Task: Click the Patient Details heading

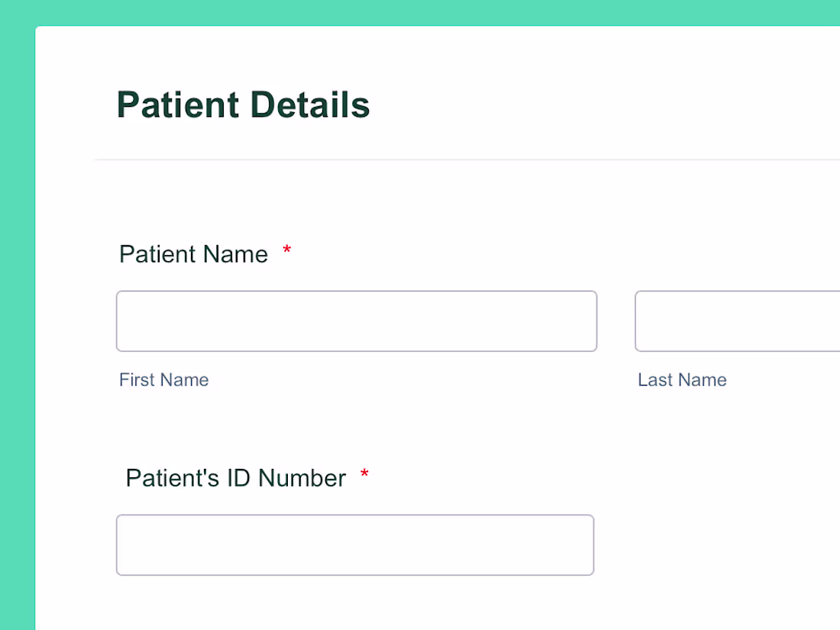Action: [x=243, y=105]
